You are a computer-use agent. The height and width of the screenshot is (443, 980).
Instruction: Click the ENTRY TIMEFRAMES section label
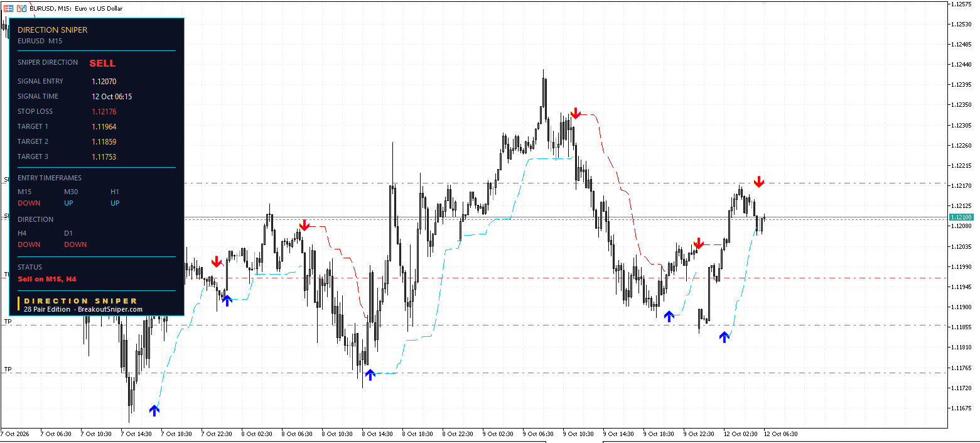click(50, 178)
